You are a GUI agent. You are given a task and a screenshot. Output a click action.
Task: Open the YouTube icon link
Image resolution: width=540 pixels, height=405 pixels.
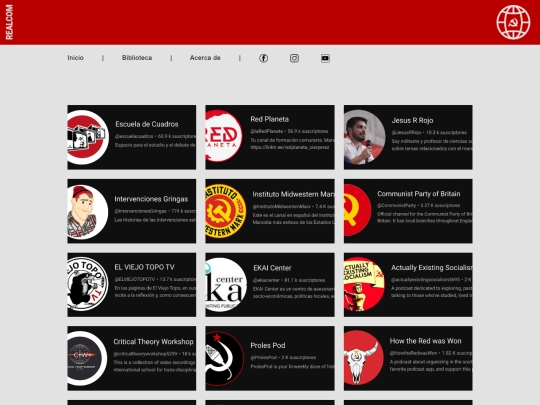tap(325, 58)
